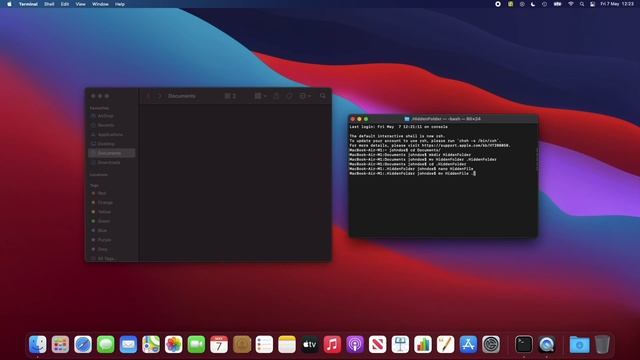Launch the Apple TV app from the Dock
This screenshot has height=360, width=640.
(x=309, y=344)
